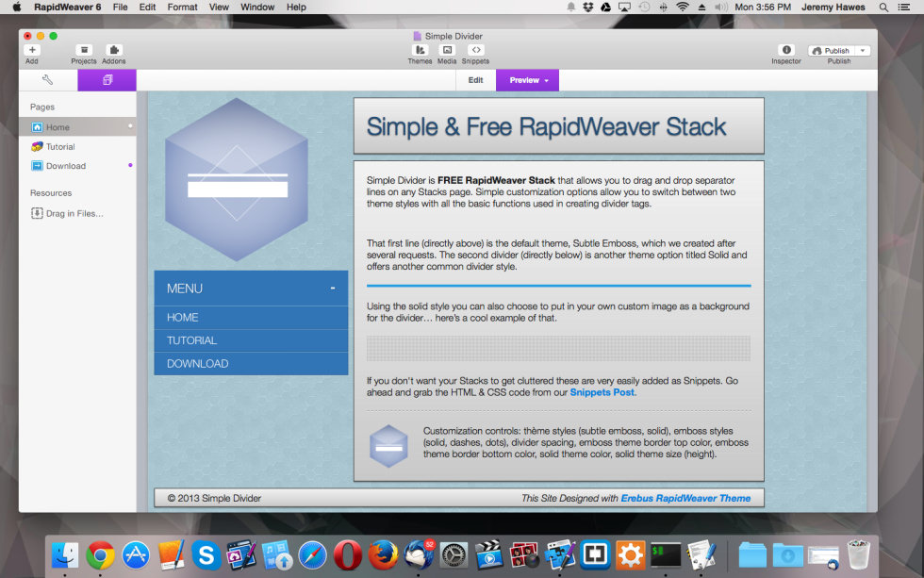Click the Resources section header in sidebar
The width and height of the screenshot is (924, 578).
[51, 193]
